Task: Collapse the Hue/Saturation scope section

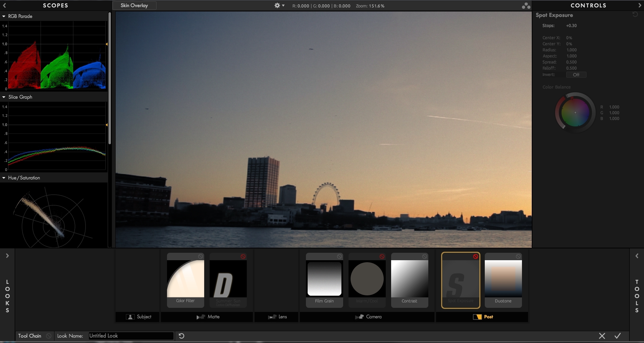Action: pos(4,178)
